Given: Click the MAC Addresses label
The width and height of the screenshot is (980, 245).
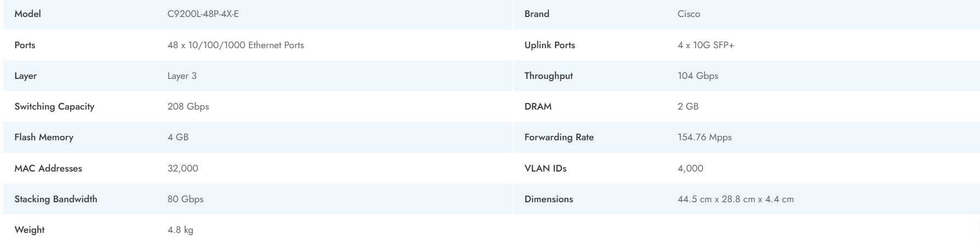Looking at the screenshot, I should [48, 168].
